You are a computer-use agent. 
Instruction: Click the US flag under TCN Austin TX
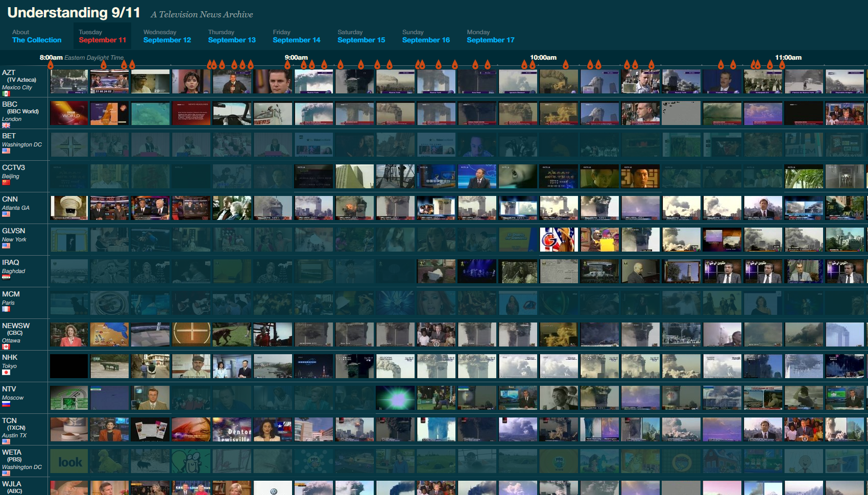[x=6, y=441]
